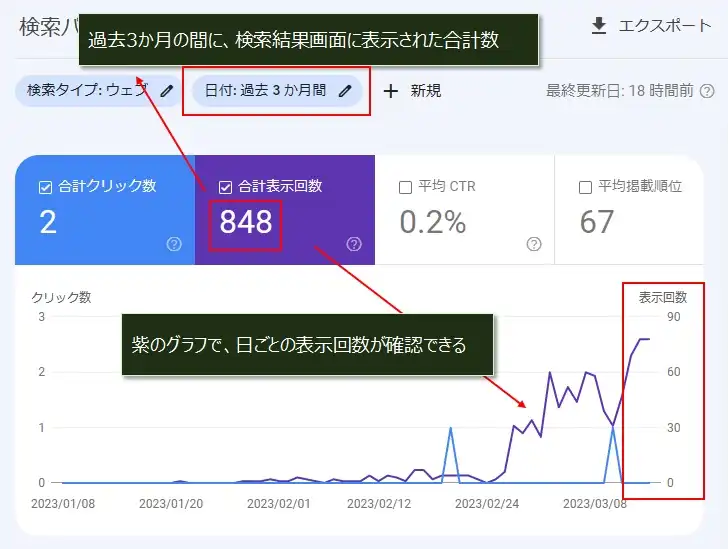Click the total clicks value 2
The width and height of the screenshot is (728, 549).
coord(48,222)
